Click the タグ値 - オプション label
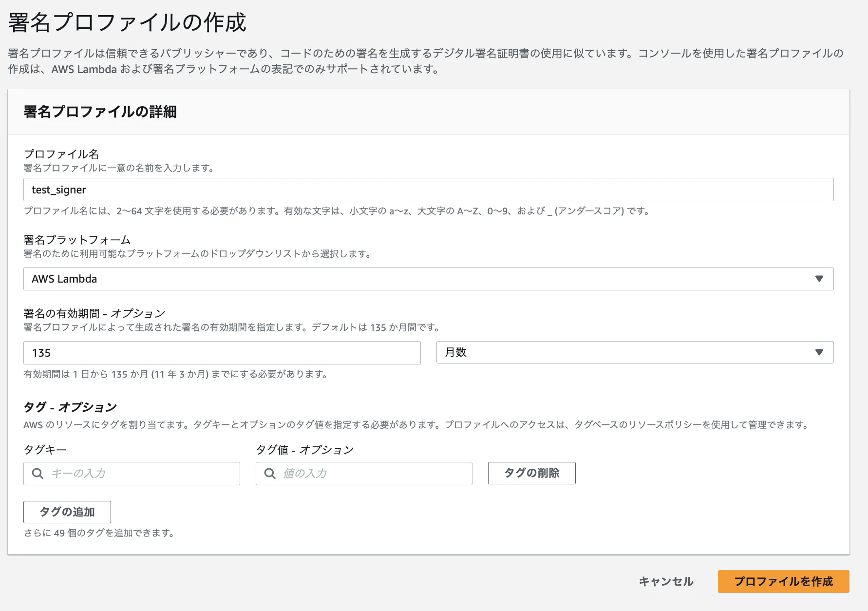Viewport: 868px width, 611px height. [x=305, y=450]
